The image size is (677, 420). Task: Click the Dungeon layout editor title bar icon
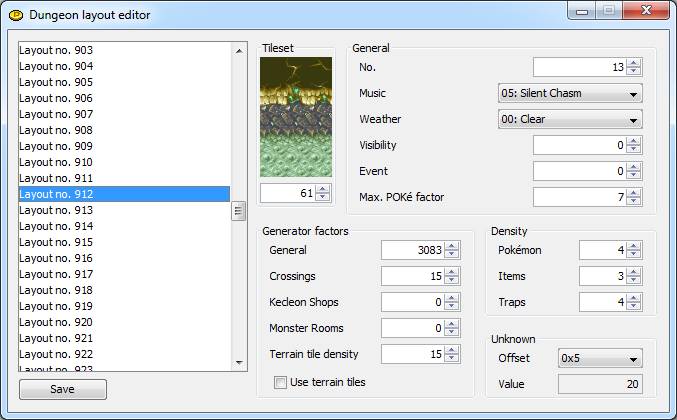coord(16,14)
